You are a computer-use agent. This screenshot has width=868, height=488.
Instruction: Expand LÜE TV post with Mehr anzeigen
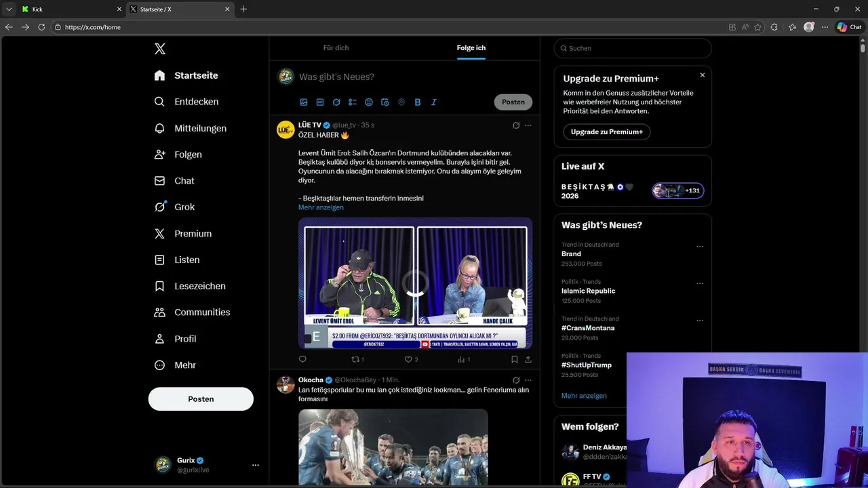pos(321,207)
